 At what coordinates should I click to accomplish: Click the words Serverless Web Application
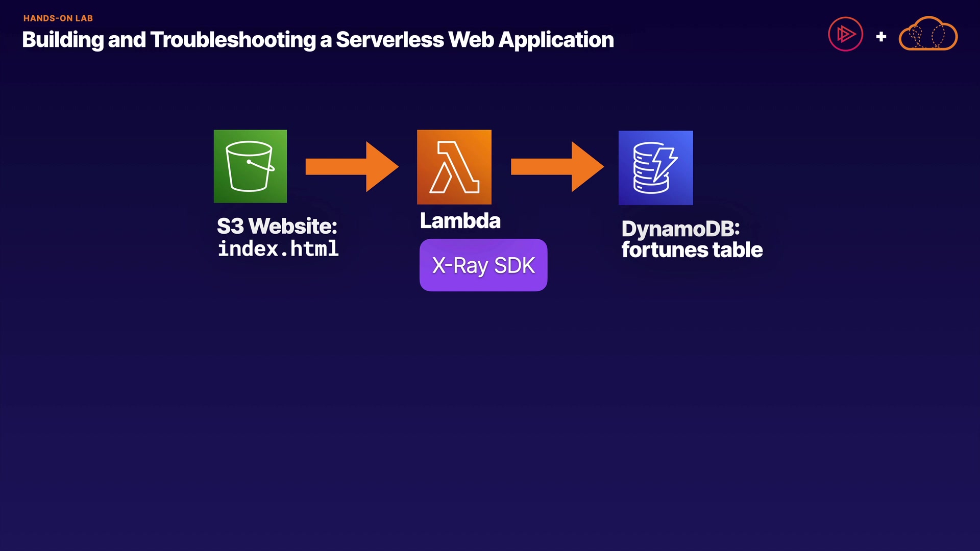click(x=474, y=40)
